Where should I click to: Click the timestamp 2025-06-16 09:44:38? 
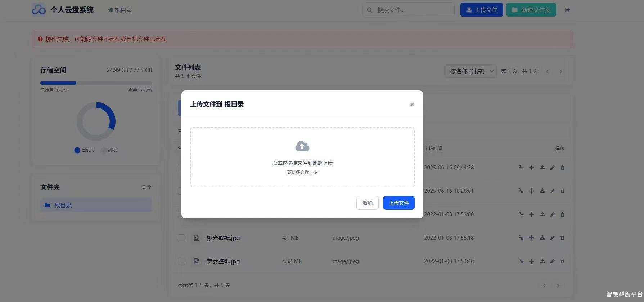click(x=449, y=168)
